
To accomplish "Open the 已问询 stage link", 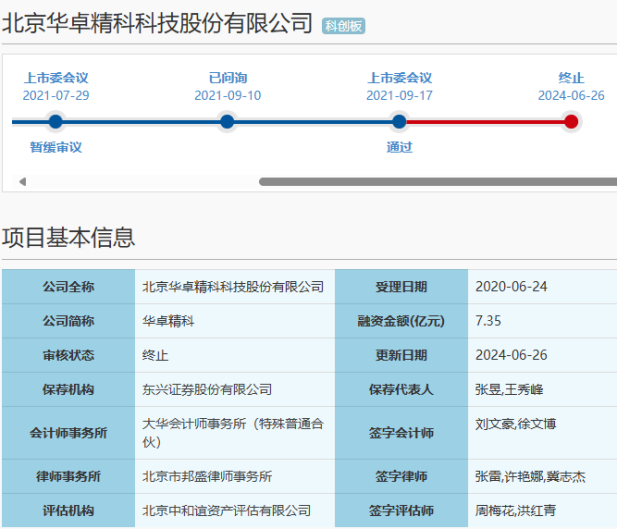I will pyautogui.click(x=227, y=78).
